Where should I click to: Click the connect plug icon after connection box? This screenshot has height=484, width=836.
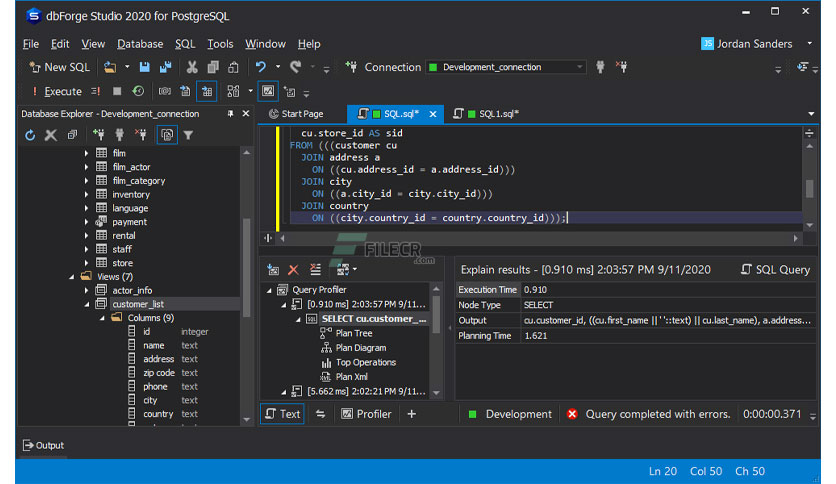pyautogui.click(x=600, y=67)
